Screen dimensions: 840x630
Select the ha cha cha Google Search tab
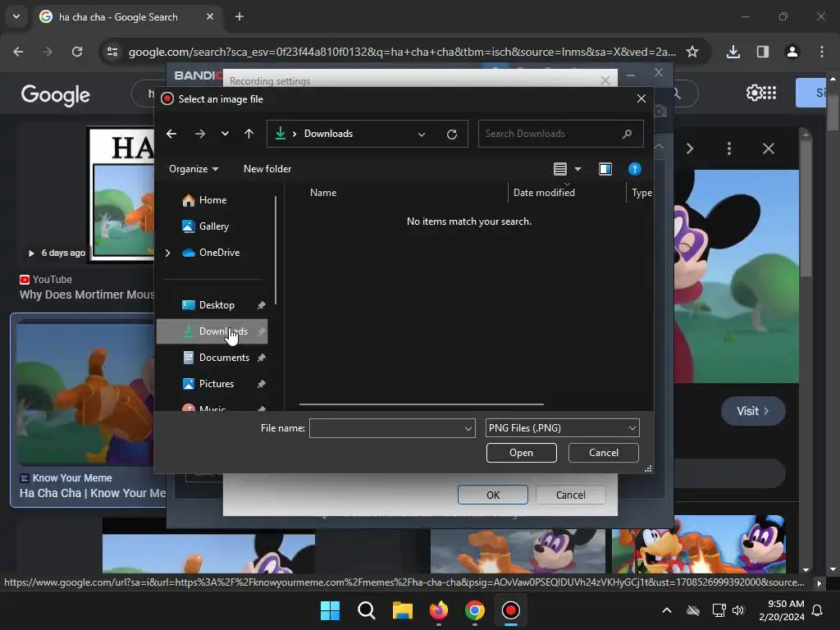tap(126, 17)
